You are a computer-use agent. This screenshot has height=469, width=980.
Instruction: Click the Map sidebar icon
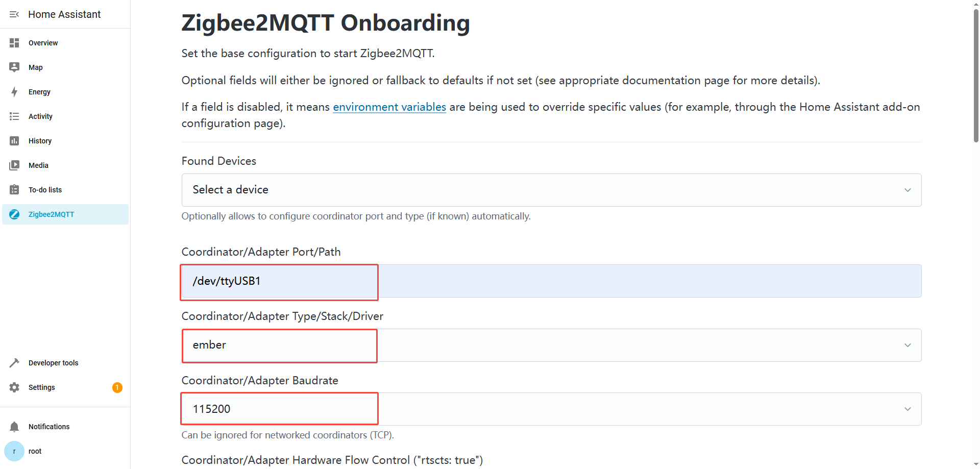click(14, 67)
